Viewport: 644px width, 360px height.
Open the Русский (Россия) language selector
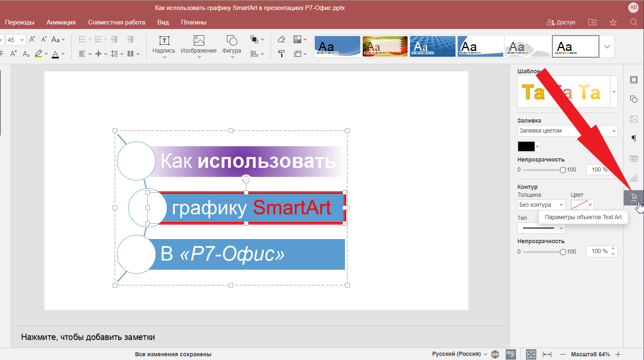coord(459,354)
